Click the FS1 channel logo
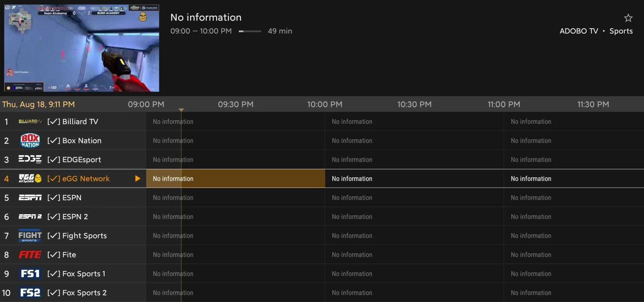This screenshot has width=644, height=302. (30, 274)
